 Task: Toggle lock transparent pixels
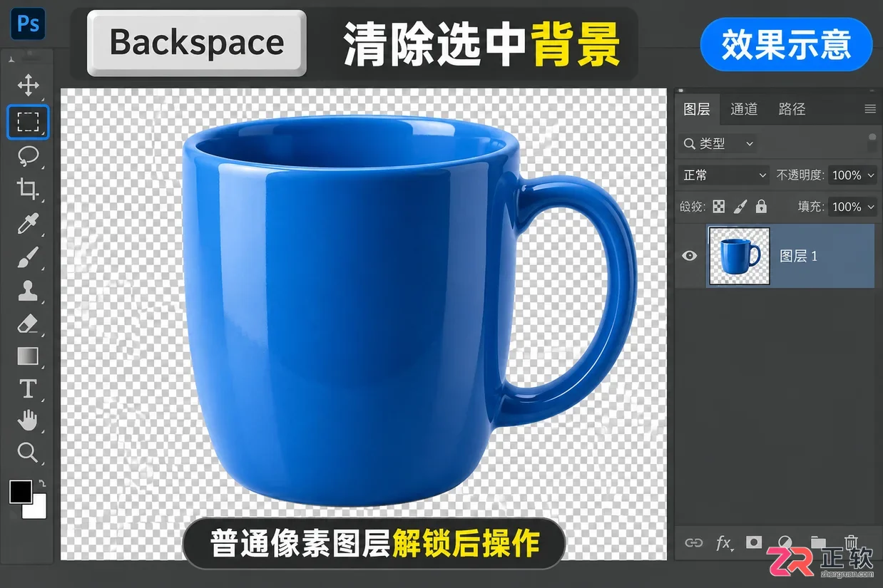click(x=719, y=207)
